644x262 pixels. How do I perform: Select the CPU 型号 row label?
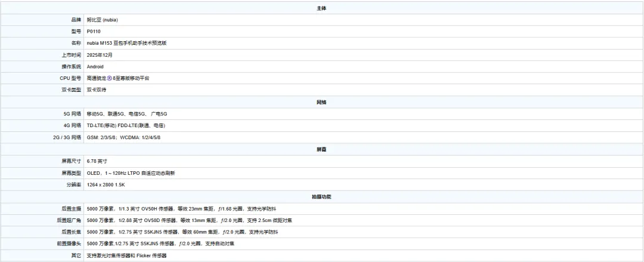pyautogui.click(x=70, y=78)
